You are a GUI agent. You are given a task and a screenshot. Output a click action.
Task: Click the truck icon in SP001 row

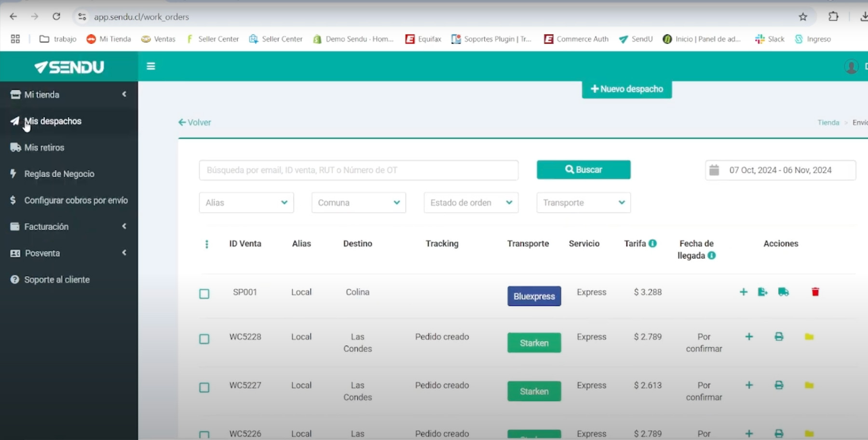[783, 292]
